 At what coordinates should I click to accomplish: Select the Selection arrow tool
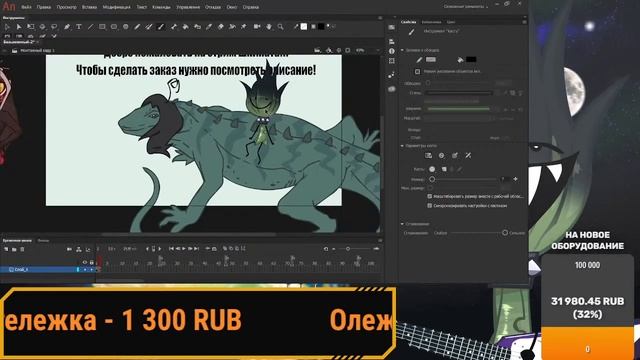(7, 27)
